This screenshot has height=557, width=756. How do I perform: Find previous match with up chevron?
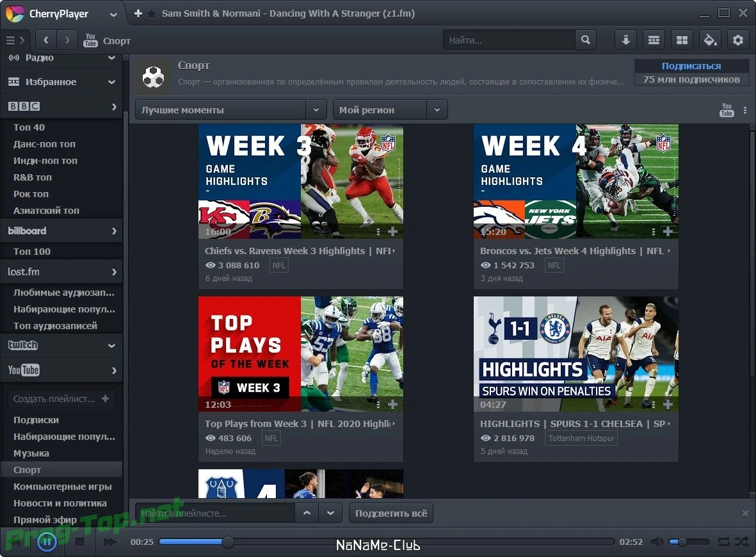pyautogui.click(x=307, y=513)
